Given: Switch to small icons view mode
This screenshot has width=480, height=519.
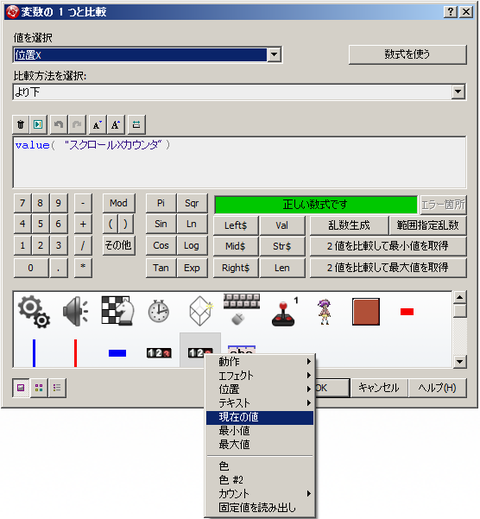Looking at the screenshot, I should click(39, 388).
